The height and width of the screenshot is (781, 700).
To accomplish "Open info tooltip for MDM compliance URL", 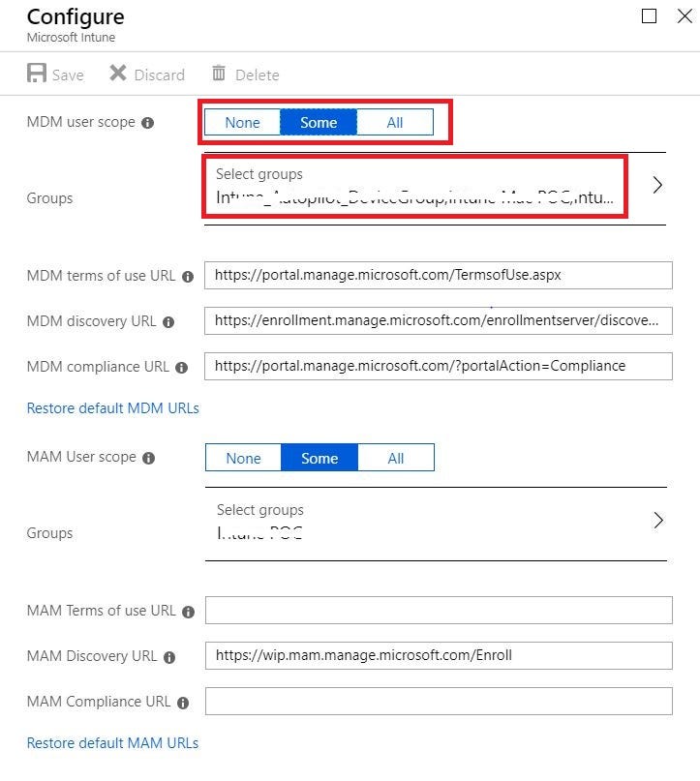I will coord(182,368).
